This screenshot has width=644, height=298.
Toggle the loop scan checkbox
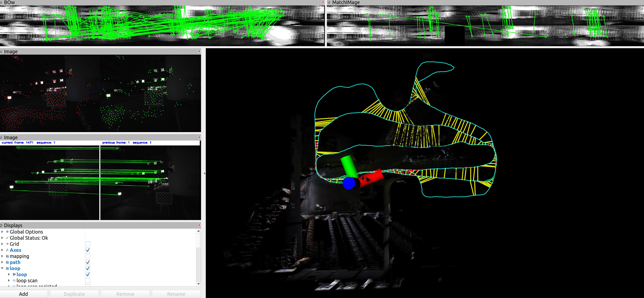coord(88,280)
